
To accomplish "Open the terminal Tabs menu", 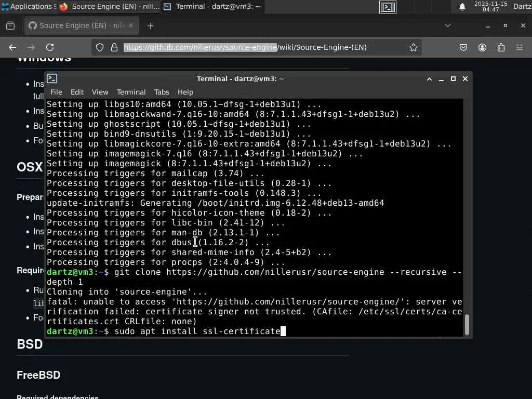I will 162,92.
